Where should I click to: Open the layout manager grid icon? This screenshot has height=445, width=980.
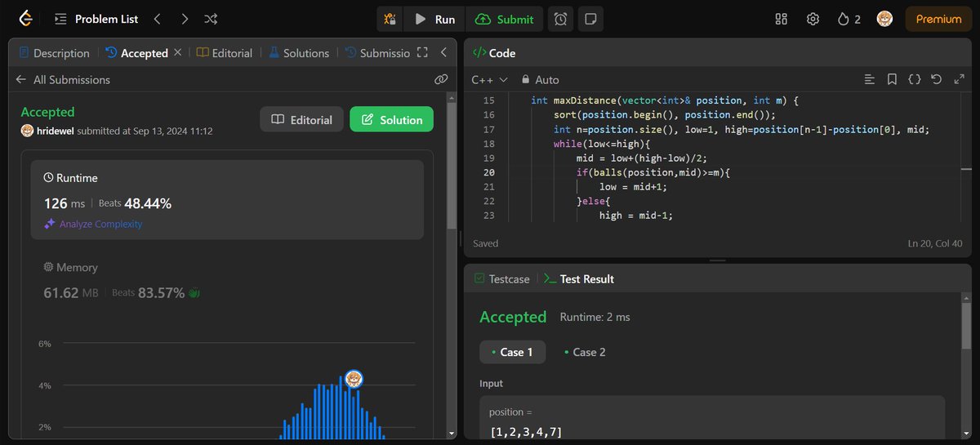782,19
